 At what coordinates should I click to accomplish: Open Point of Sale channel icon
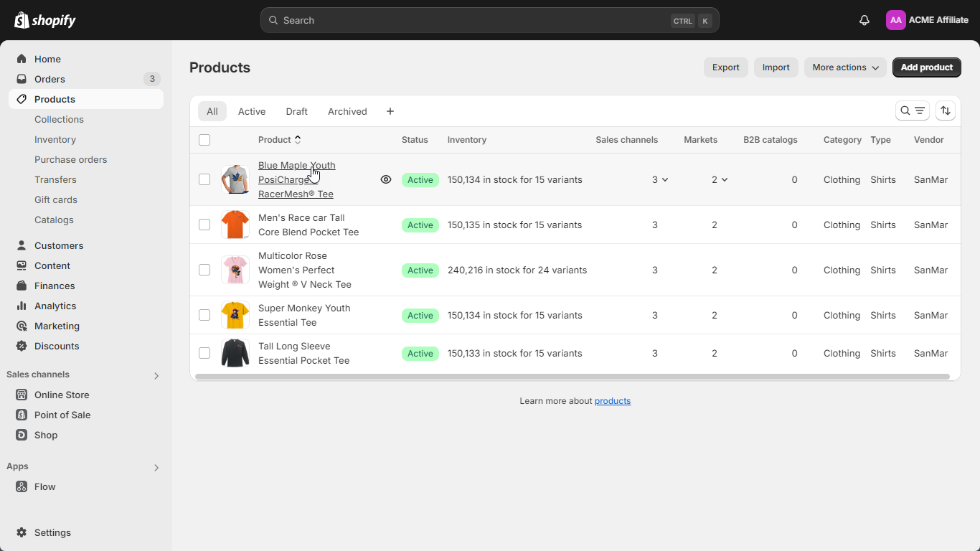click(x=22, y=415)
